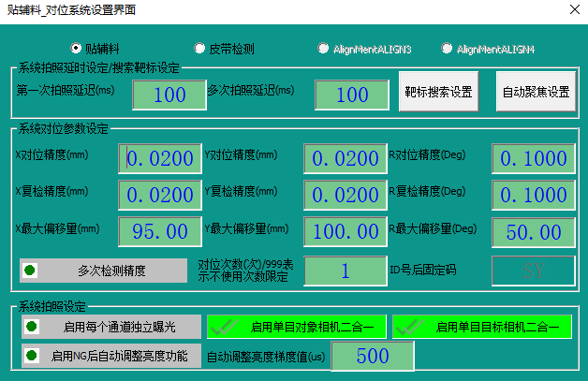This screenshot has height=381, width=588.
Task: Click the 多次拍照延迟 value field
Action: pyautogui.click(x=352, y=95)
